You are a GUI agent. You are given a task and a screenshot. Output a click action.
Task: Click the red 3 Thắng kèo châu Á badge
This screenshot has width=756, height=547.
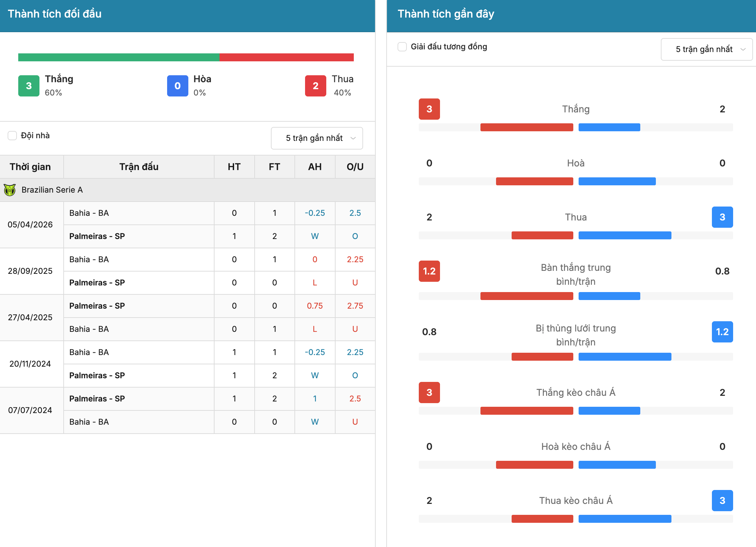[x=429, y=393]
